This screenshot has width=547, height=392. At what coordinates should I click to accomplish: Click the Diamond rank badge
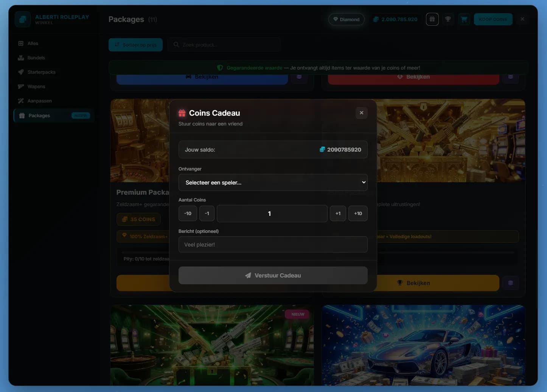[346, 19]
